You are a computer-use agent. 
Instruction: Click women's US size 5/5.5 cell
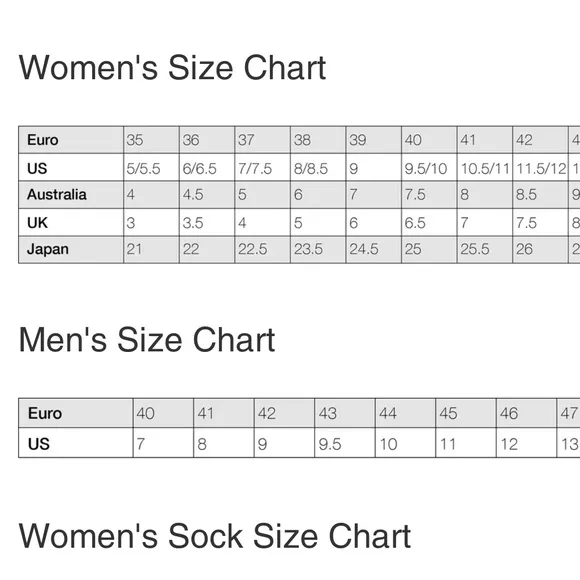coord(151,168)
